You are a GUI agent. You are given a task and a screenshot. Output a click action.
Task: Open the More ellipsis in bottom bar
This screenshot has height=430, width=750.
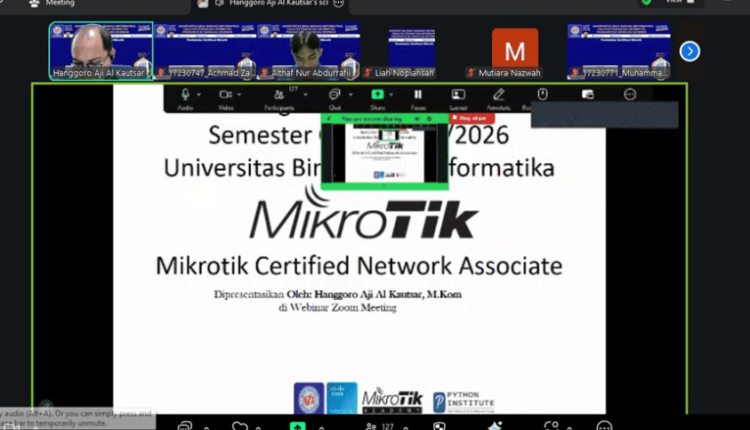604,425
